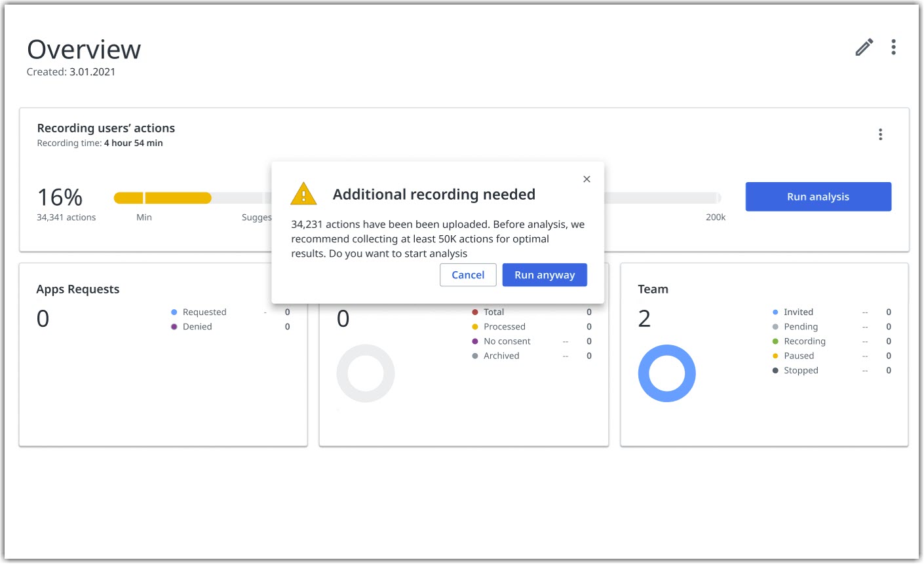924x564 pixels.
Task: Click the Paused team status legend
Action: pos(793,356)
